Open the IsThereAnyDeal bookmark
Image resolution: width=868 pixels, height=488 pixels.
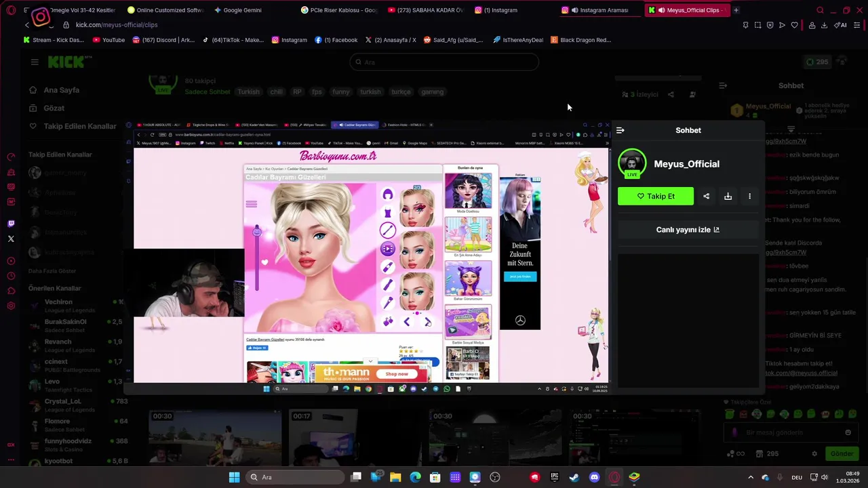coord(518,40)
